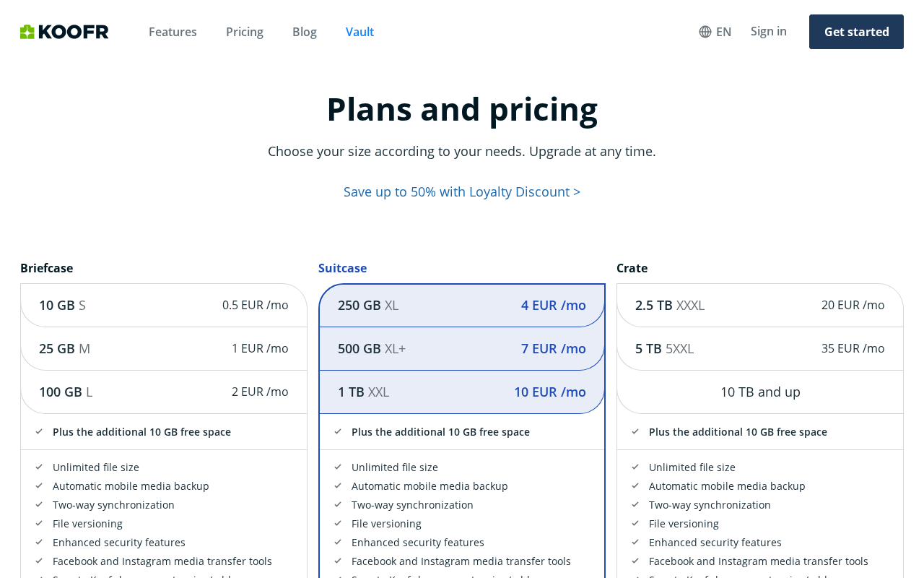Expand the 10 TB and up option
The height and width of the screenshot is (578, 924).
pos(760,392)
